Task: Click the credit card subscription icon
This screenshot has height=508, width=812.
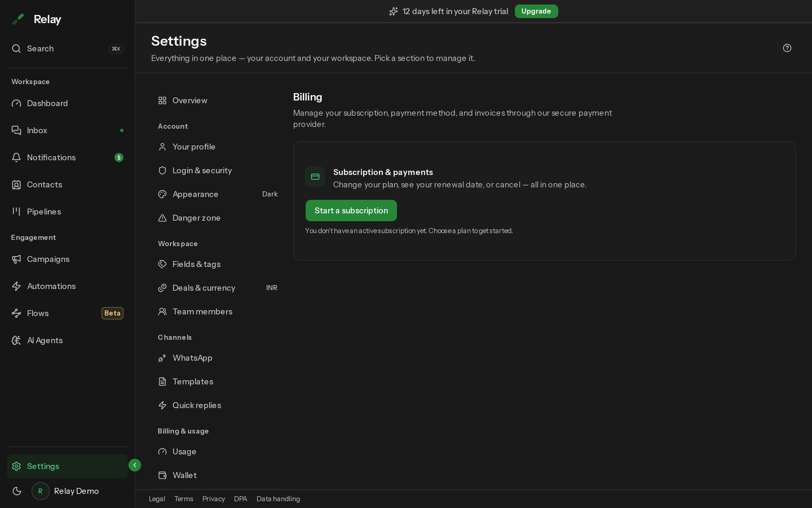Action: click(x=315, y=177)
